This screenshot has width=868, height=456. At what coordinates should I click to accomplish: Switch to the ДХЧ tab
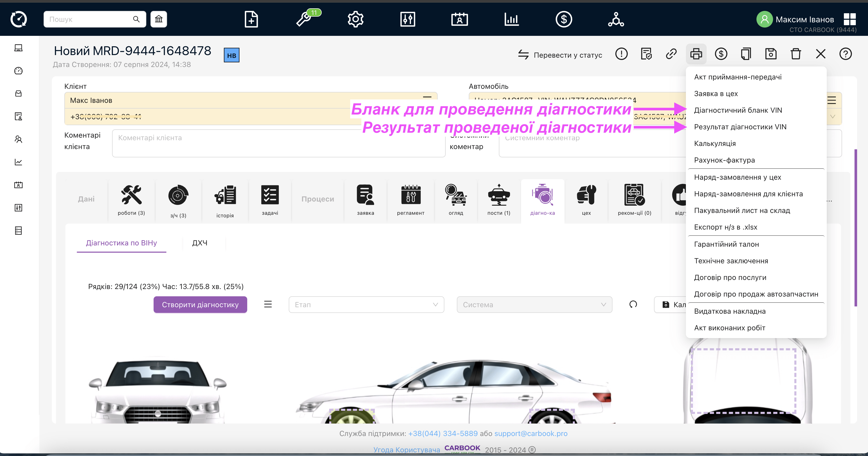click(200, 243)
